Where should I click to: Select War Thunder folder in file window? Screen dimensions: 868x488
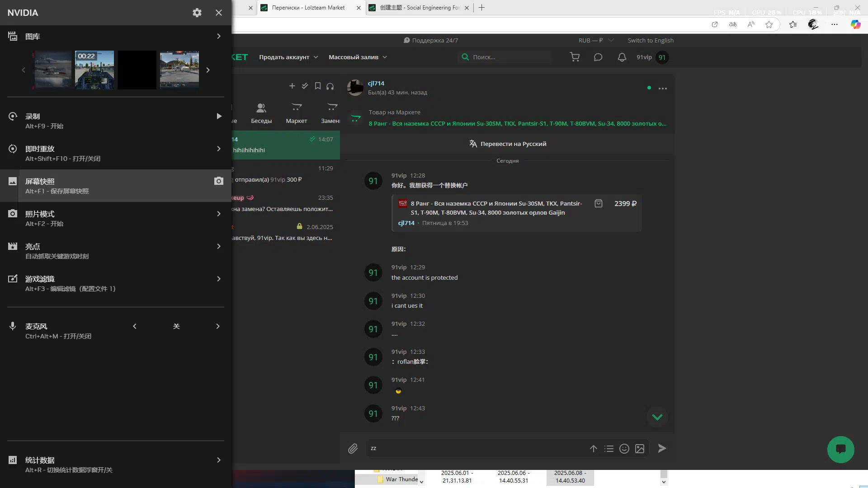(398, 479)
